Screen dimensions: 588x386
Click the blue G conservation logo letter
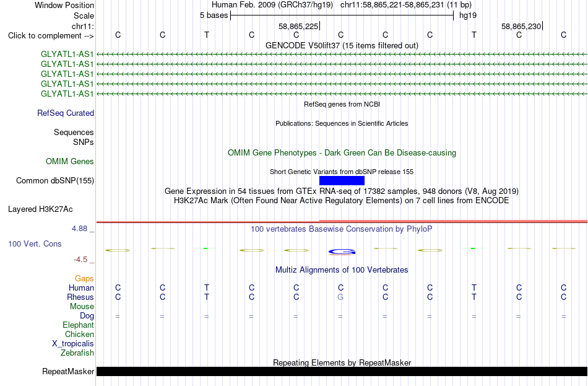click(342, 252)
